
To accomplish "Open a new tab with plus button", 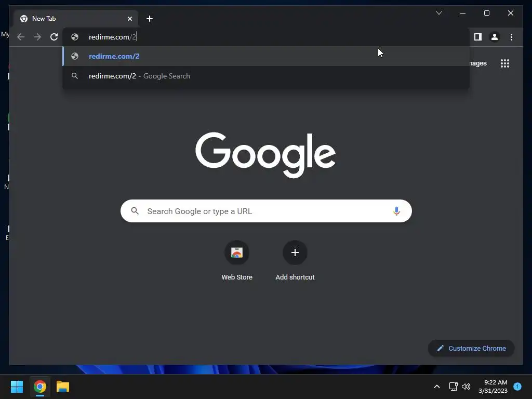I will 150,19.
